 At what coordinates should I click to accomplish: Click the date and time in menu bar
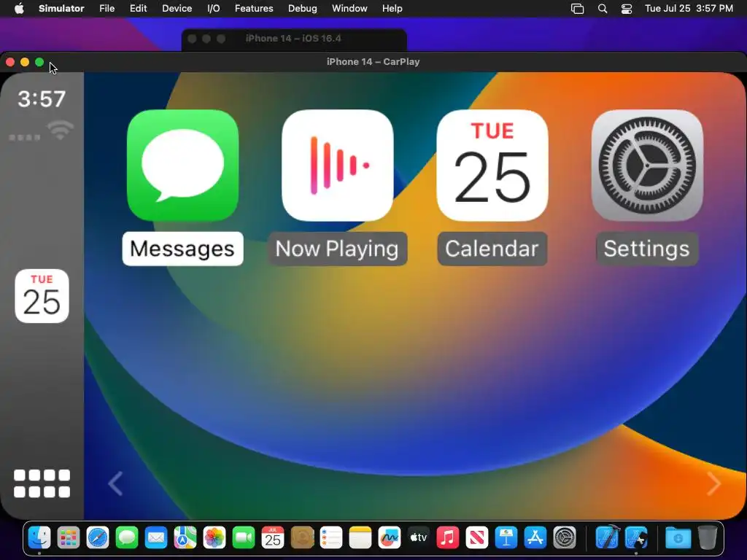[689, 9]
